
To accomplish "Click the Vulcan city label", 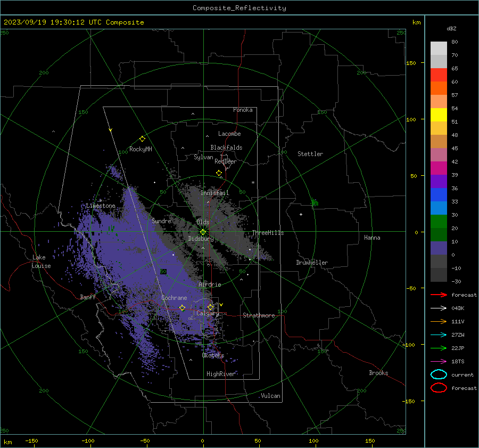I will (x=271, y=396).
